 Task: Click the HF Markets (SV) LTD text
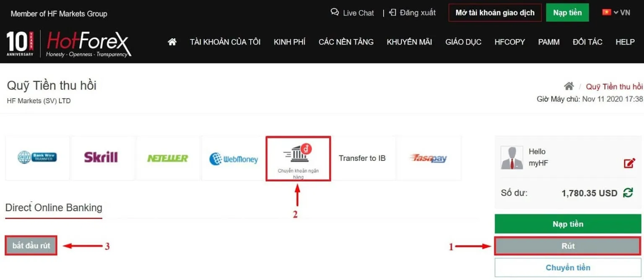tap(39, 101)
